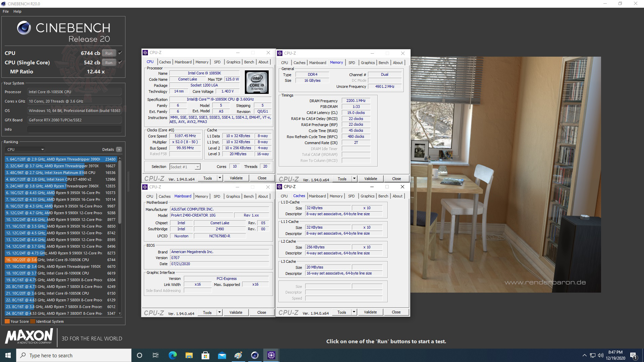Open Microsoft Store taskbar icon
Screen dimensions: 644x362
tap(205, 355)
